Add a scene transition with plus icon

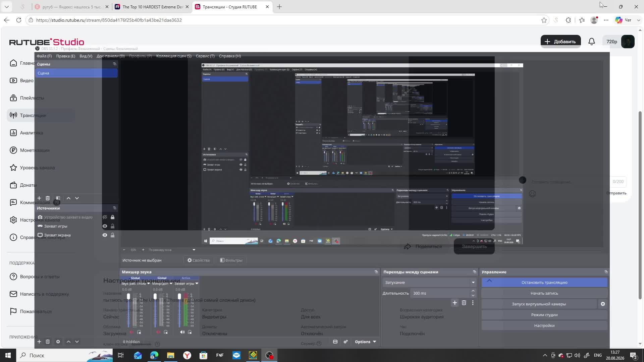coord(455,303)
